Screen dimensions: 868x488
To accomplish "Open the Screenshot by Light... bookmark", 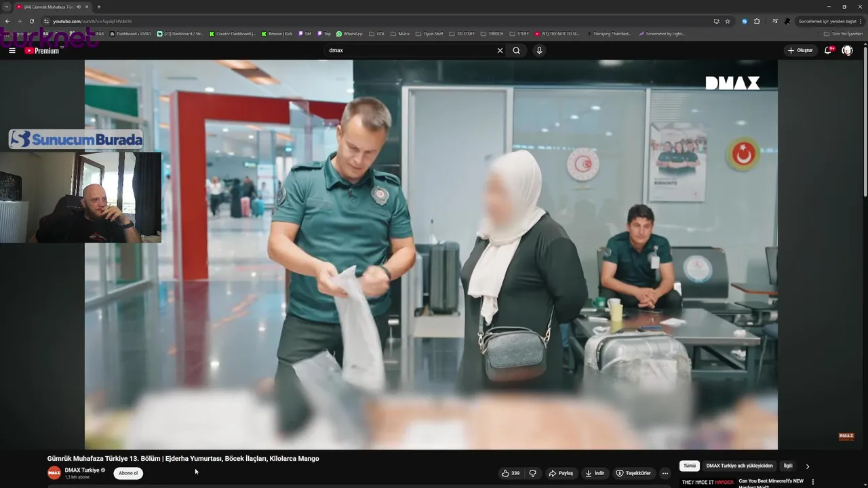I will coord(662,33).
